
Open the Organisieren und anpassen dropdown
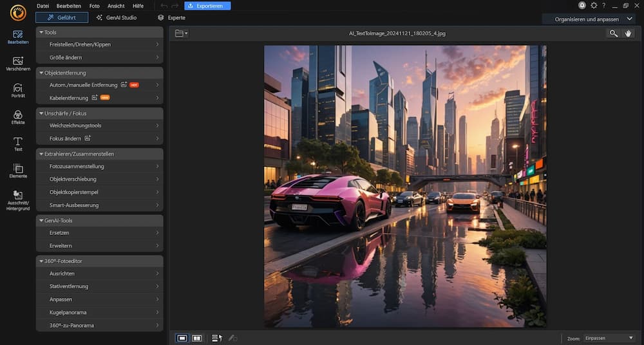tap(589, 19)
